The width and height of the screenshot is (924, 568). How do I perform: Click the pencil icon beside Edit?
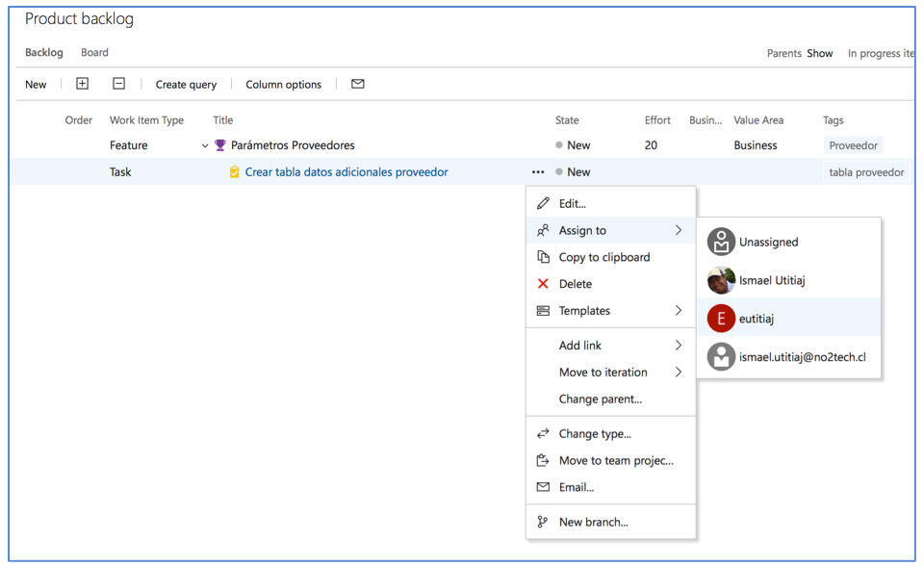point(543,204)
